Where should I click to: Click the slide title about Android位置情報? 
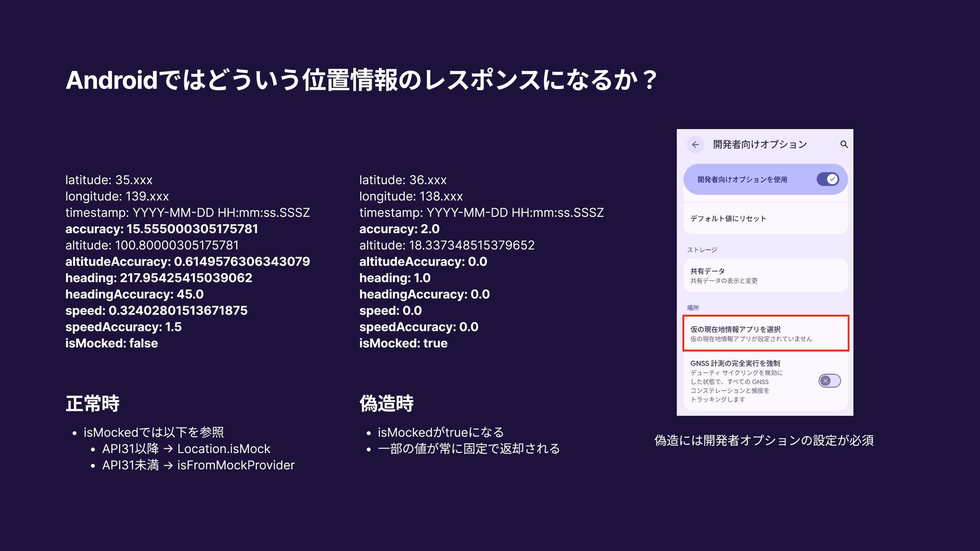tap(360, 80)
